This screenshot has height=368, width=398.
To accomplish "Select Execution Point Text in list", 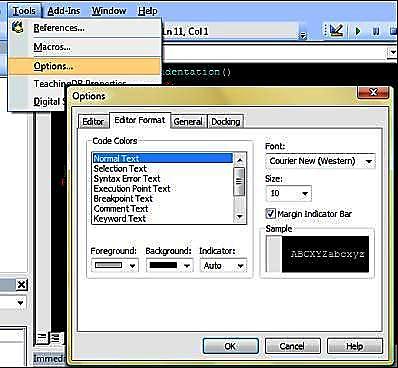I will click(163, 189).
